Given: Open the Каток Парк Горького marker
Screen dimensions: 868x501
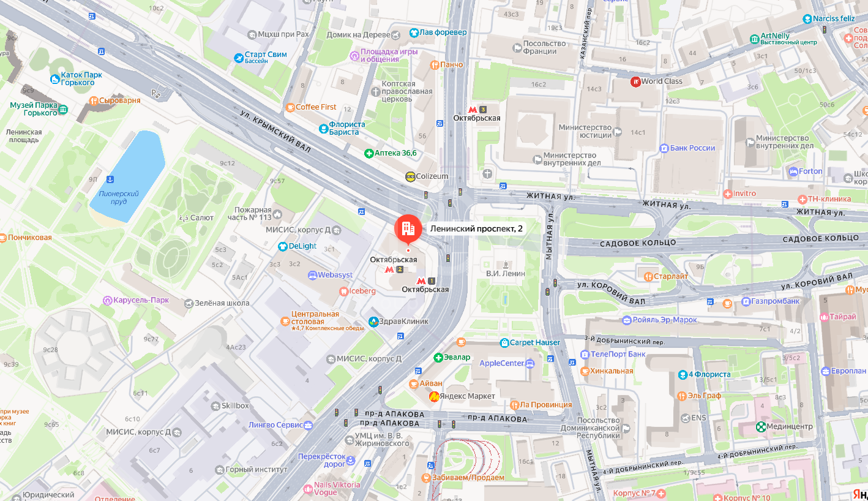Looking at the screenshot, I should (55, 78).
